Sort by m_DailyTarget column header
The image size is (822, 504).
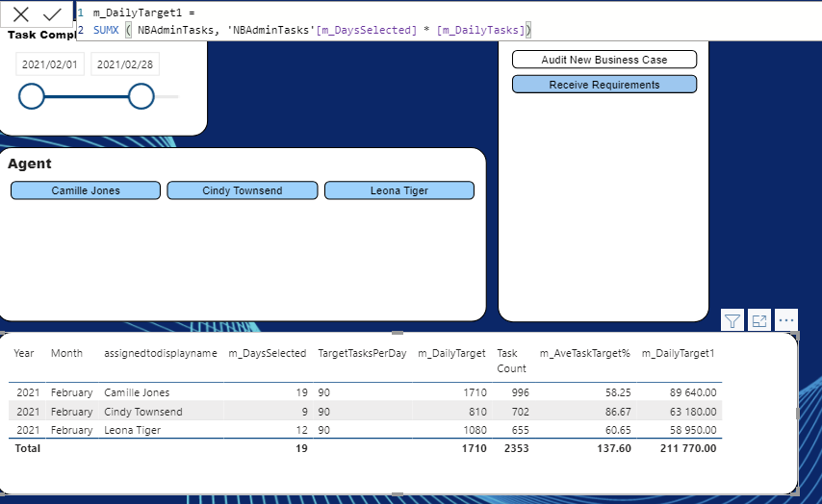[x=451, y=354]
